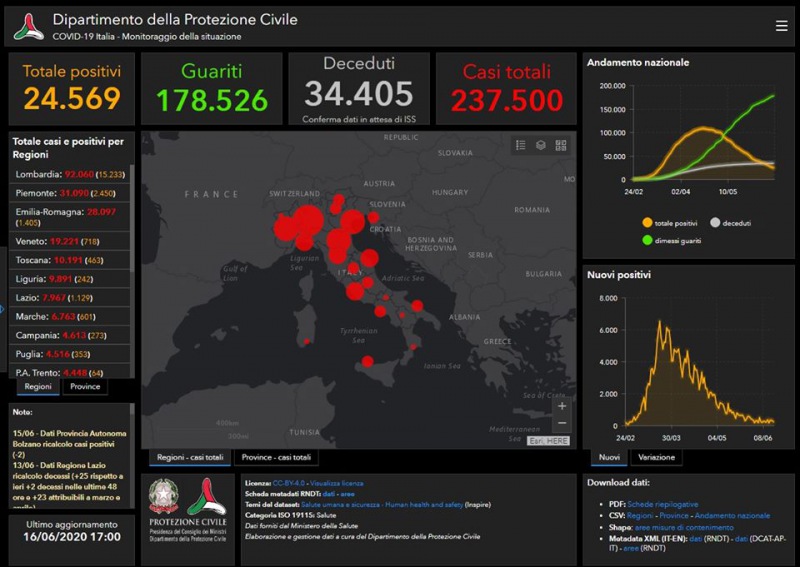Switch to Province - casi totali map tab
The width and height of the screenshot is (800, 567).
pyautogui.click(x=275, y=458)
